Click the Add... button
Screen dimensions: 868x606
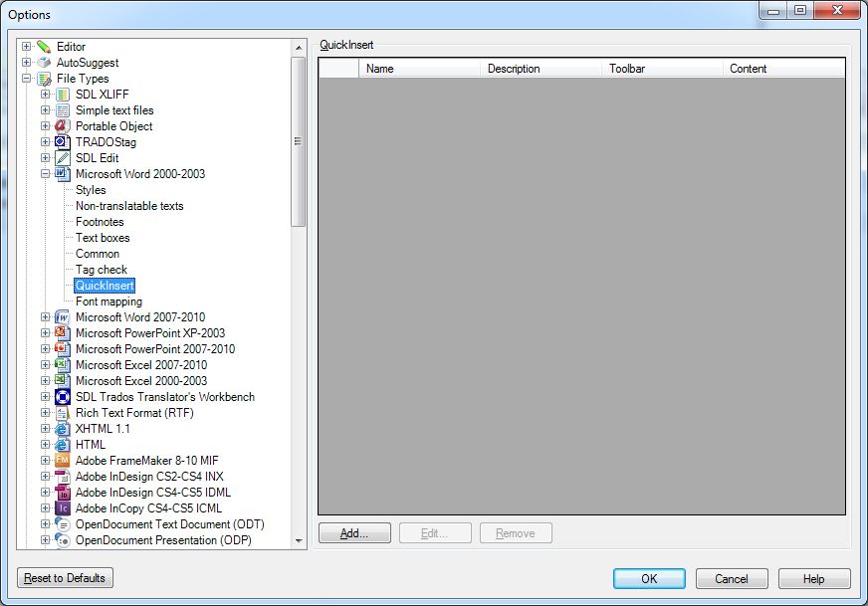coord(354,533)
